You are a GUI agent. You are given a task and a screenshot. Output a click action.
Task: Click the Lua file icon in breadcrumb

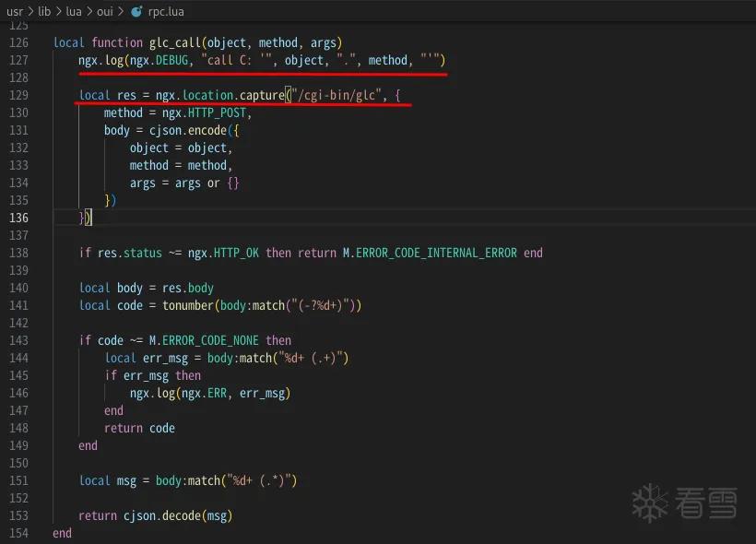click(x=137, y=12)
